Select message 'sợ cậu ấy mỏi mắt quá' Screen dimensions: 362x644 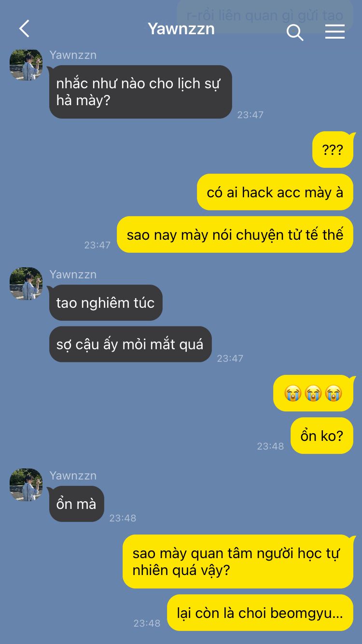coord(130,344)
